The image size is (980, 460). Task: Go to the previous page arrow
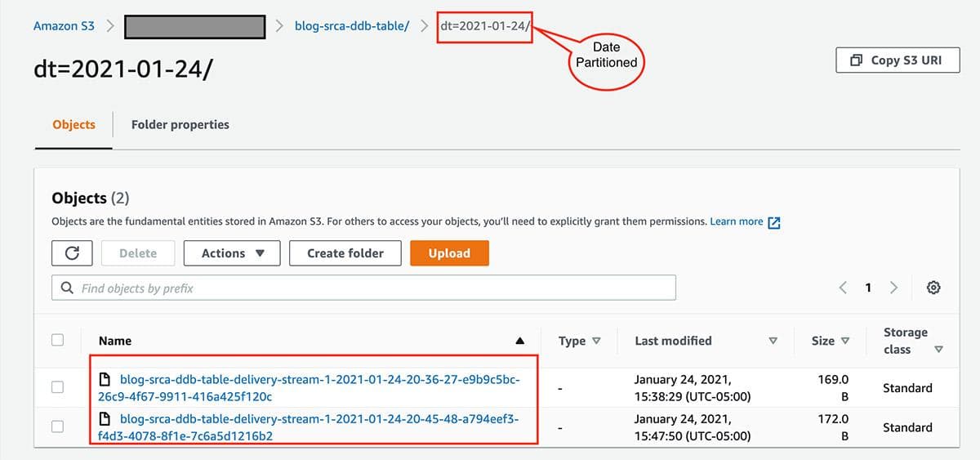click(x=843, y=288)
